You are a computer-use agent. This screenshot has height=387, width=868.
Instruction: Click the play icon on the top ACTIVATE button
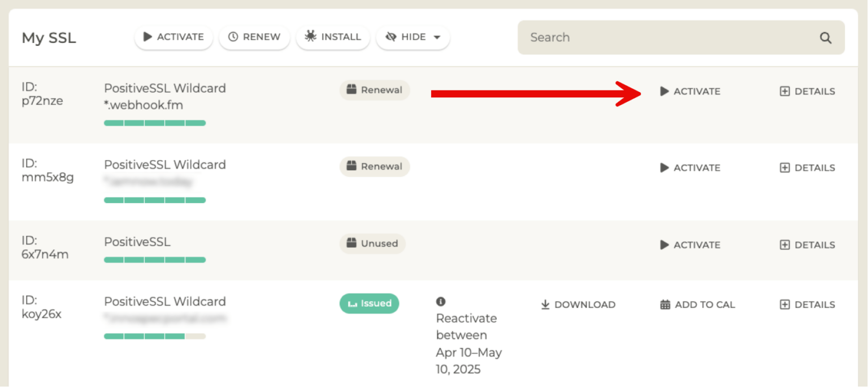[148, 37]
